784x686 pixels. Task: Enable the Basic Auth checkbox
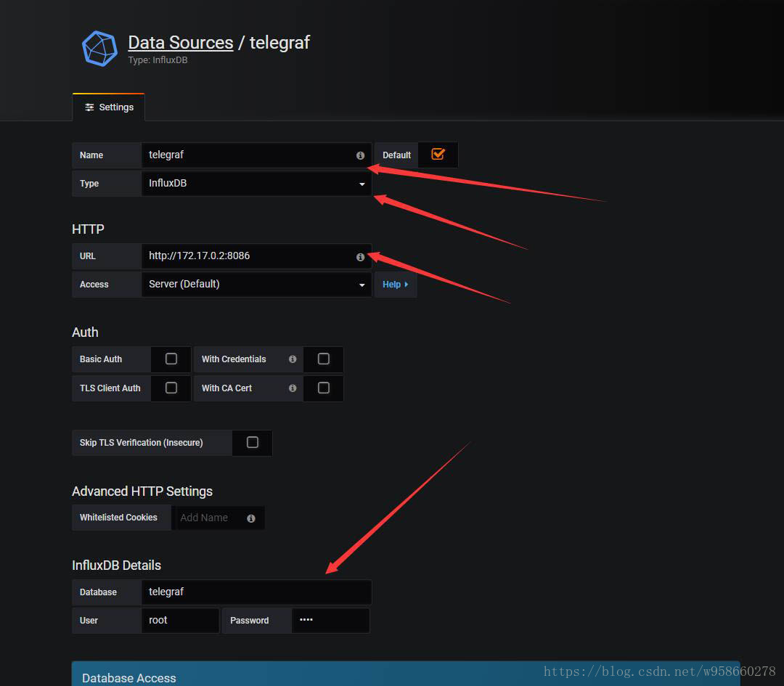[171, 359]
